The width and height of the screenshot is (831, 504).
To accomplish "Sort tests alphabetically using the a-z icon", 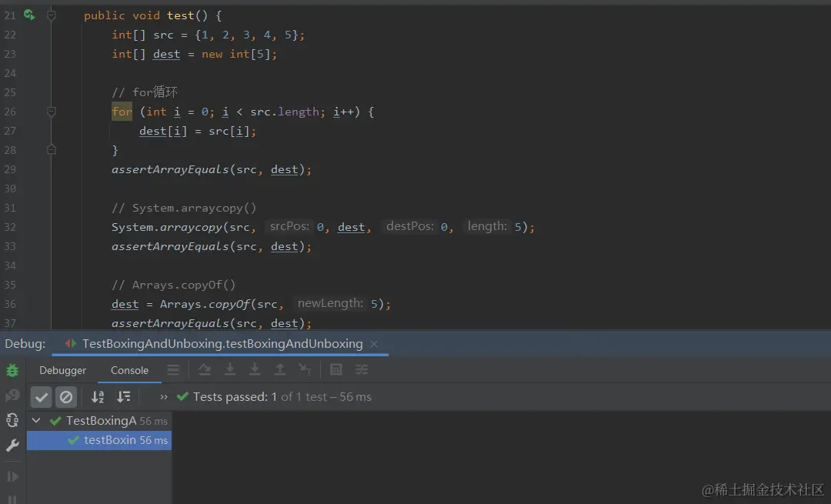I will [98, 396].
